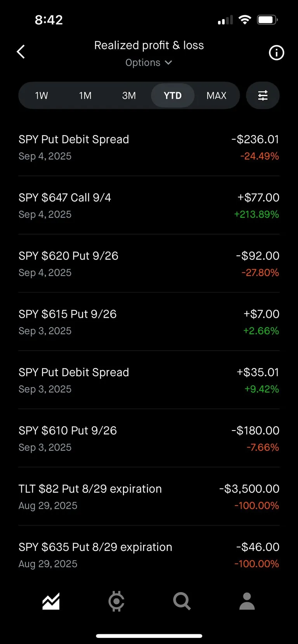The width and height of the screenshot is (298, 644).
Task: Open SPY $635 Put 8/29 expiration
Action: [x=149, y=555]
